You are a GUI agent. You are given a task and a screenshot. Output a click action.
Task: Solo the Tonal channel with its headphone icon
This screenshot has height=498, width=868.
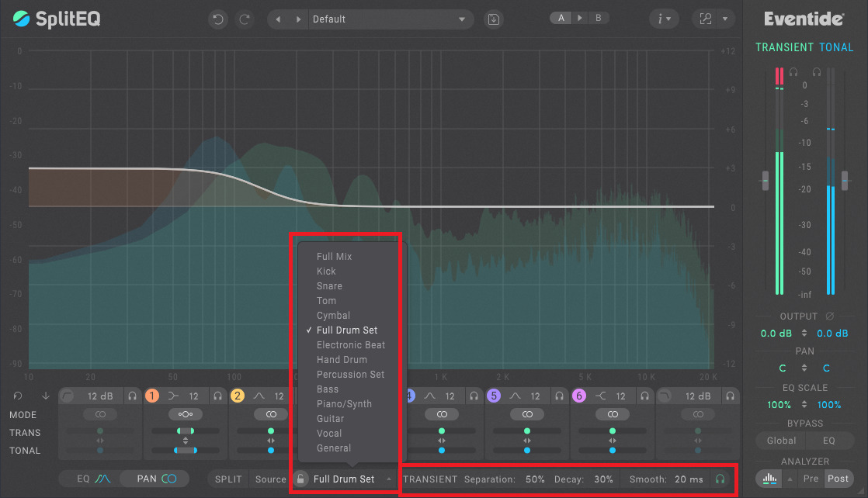pyautogui.click(x=817, y=72)
